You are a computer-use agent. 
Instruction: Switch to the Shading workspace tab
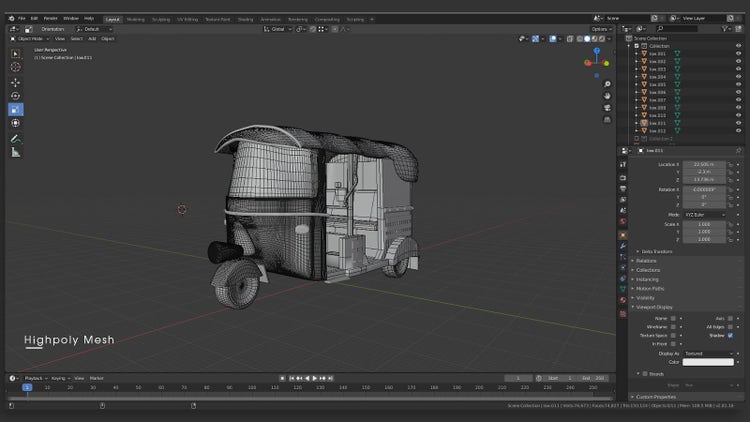pos(245,20)
